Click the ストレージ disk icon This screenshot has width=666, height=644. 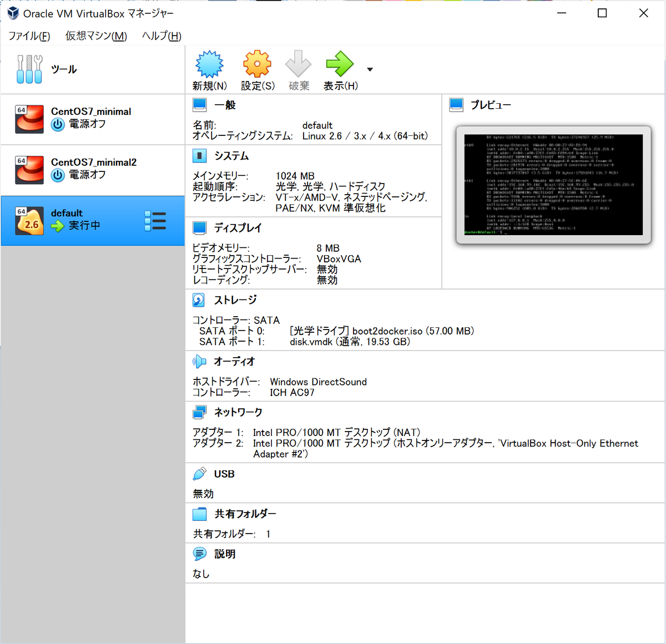click(199, 300)
